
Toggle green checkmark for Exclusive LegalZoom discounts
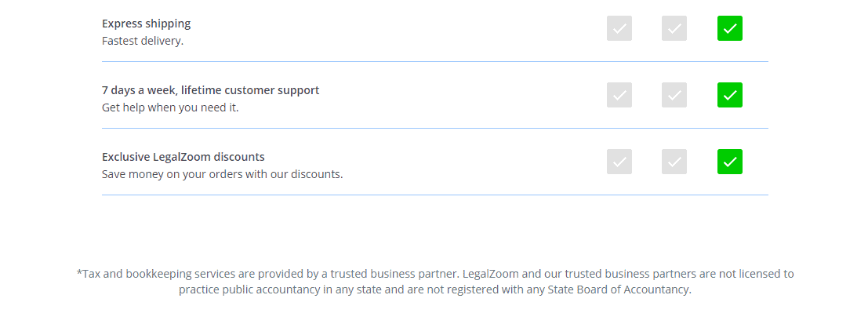730,161
